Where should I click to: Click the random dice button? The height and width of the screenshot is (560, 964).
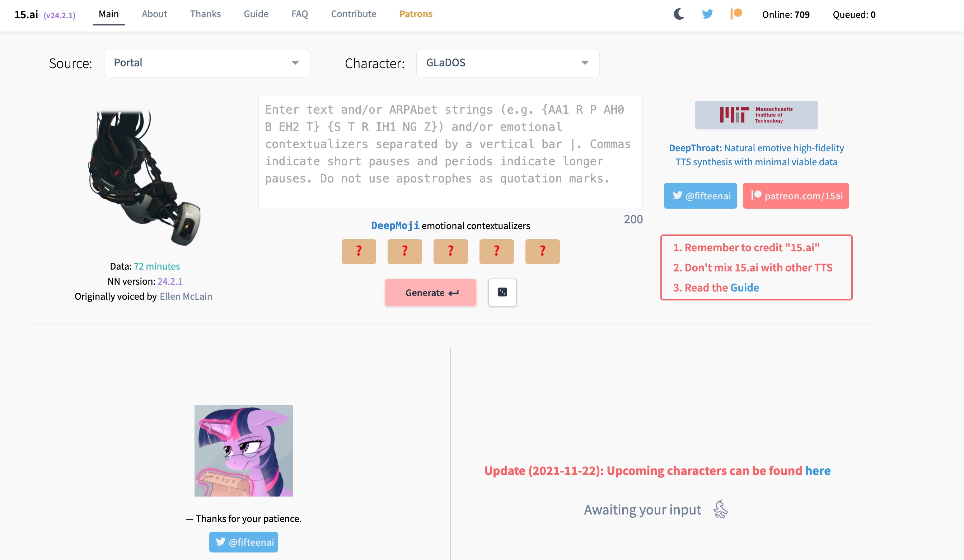pos(502,293)
